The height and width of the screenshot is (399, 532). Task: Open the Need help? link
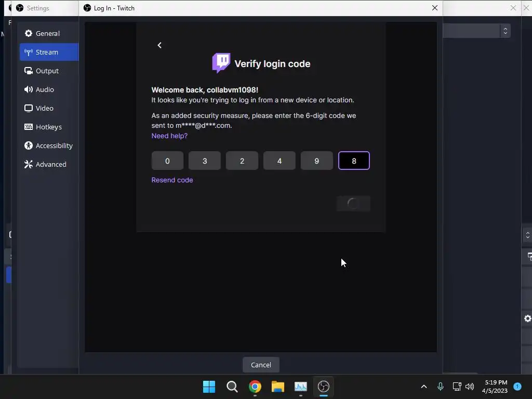[169, 136]
